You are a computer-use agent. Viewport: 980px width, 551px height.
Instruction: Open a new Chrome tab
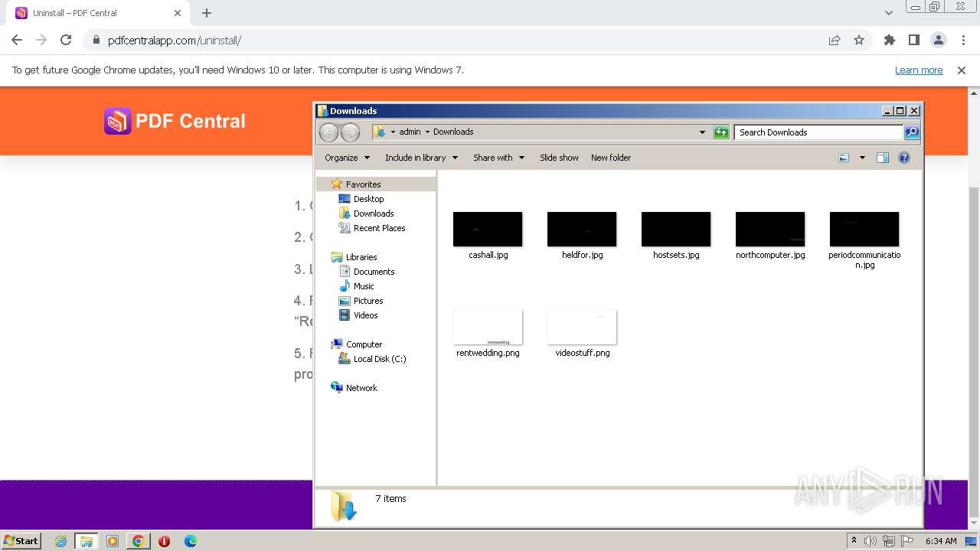[x=207, y=13]
